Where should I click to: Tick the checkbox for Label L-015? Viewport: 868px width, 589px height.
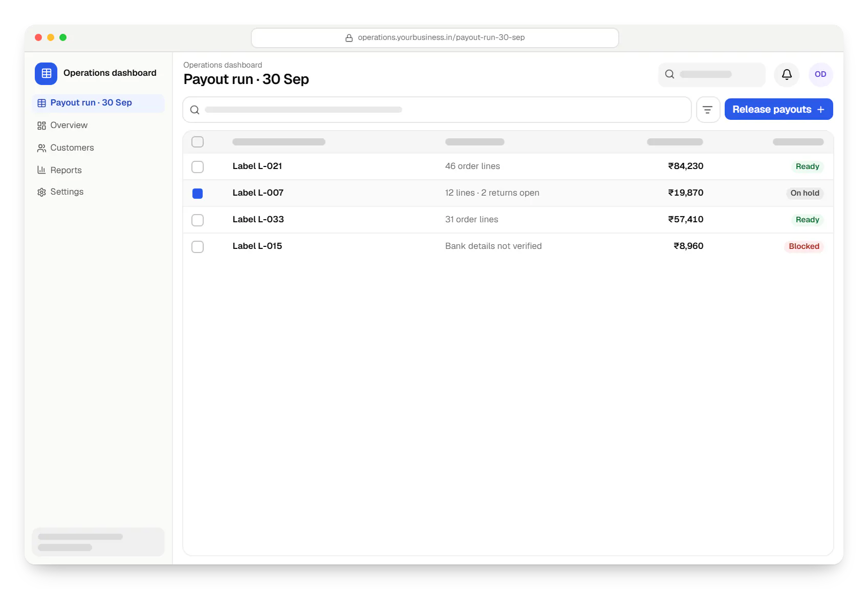198,246
